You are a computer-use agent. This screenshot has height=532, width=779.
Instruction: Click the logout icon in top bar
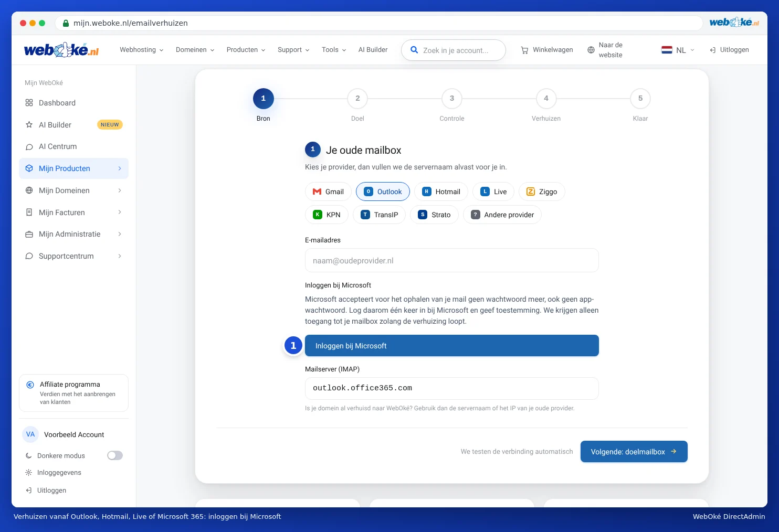pos(713,50)
